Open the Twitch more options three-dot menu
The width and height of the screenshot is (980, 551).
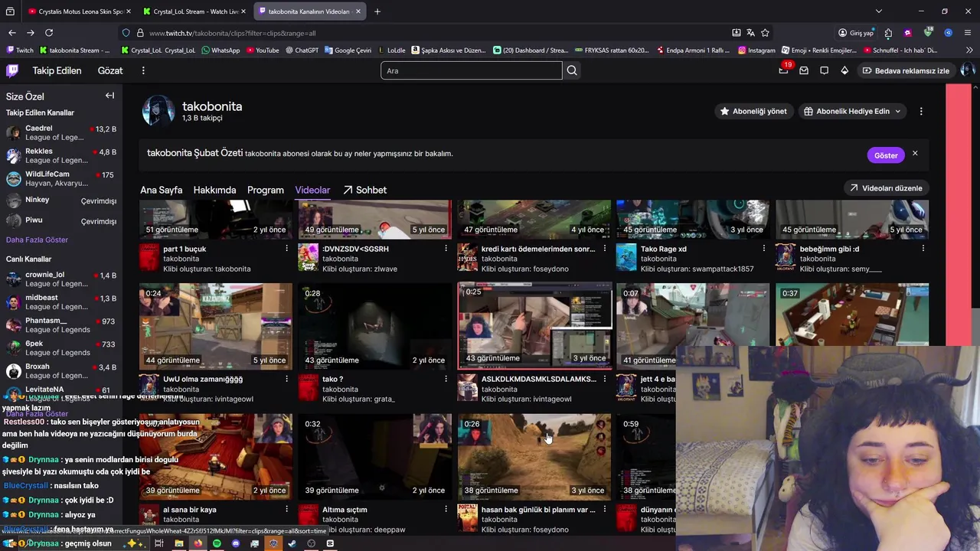coord(143,70)
